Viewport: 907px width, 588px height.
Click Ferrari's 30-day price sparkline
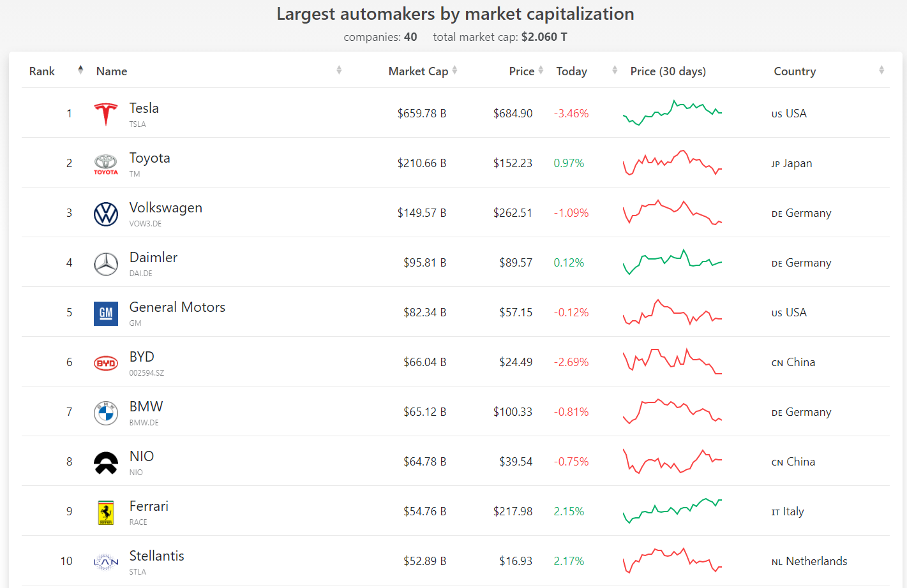pyautogui.click(x=673, y=511)
